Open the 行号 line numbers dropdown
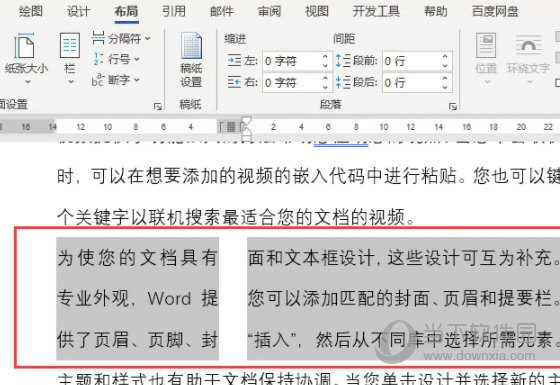The image size is (560, 385). [x=137, y=59]
